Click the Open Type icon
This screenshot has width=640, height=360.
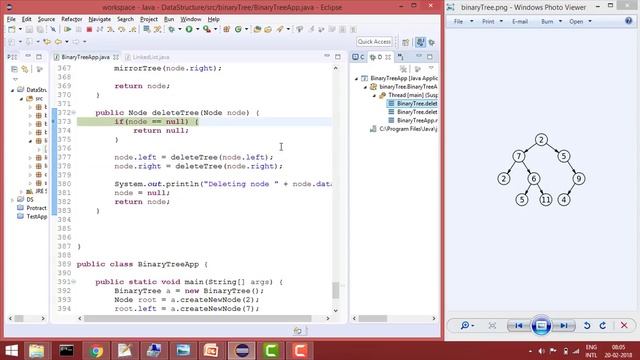click(x=257, y=29)
